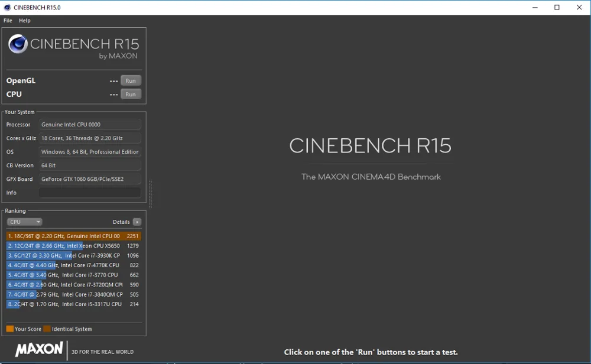Click the MAXON logo at bottom left
591x364 pixels.
click(x=39, y=349)
